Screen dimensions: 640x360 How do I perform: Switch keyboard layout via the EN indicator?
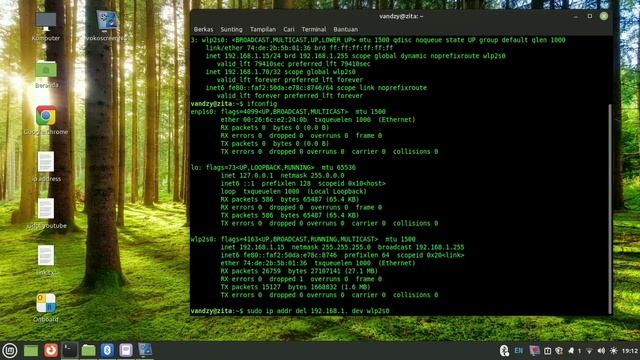(x=519, y=351)
